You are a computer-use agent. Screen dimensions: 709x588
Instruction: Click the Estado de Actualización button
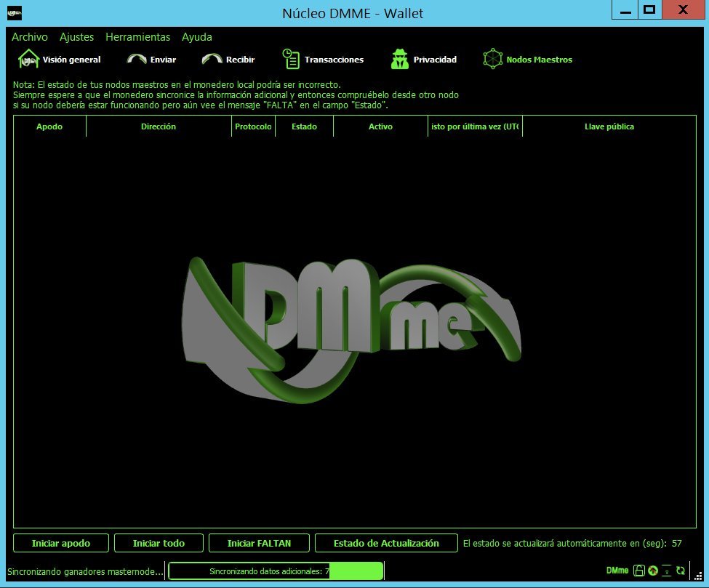386,543
